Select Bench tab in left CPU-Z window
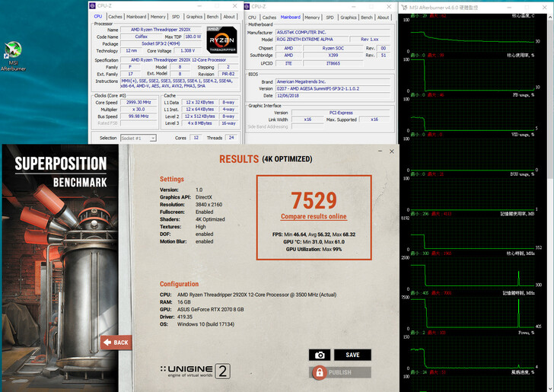 tap(212, 17)
